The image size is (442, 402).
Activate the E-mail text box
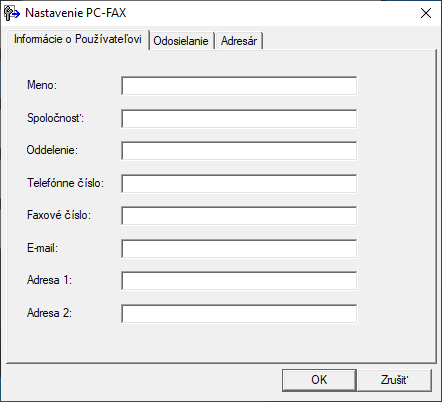pos(239,248)
